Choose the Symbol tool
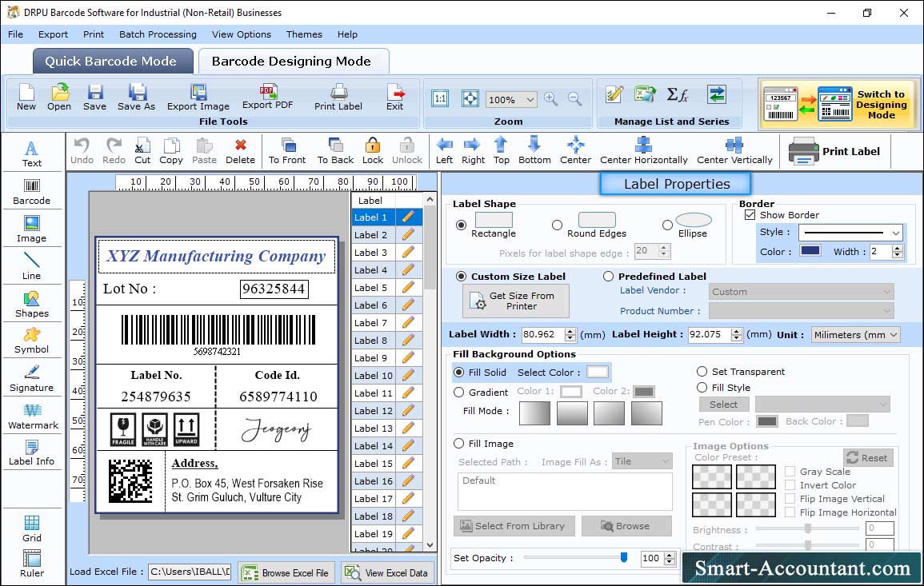The image size is (924, 586). pyautogui.click(x=32, y=341)
